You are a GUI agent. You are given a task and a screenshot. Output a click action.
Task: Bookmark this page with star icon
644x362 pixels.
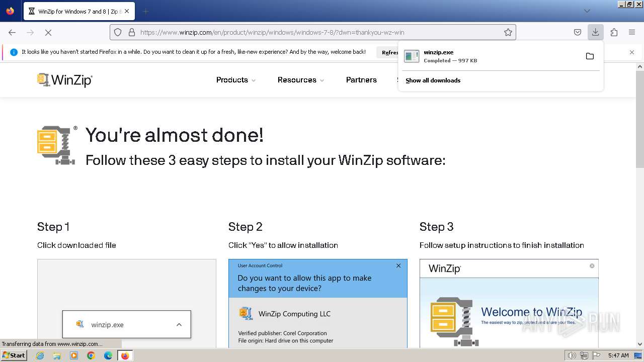[508, 32]
